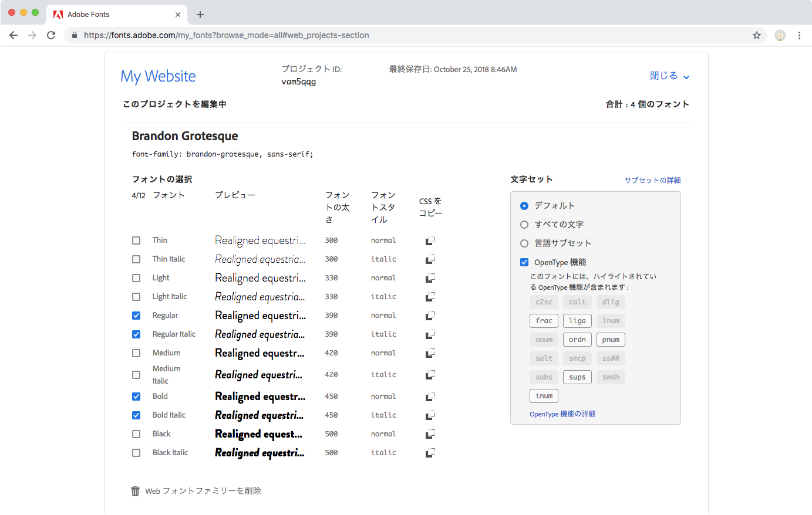Select the デフォルト character set radio button

point(524,206)
